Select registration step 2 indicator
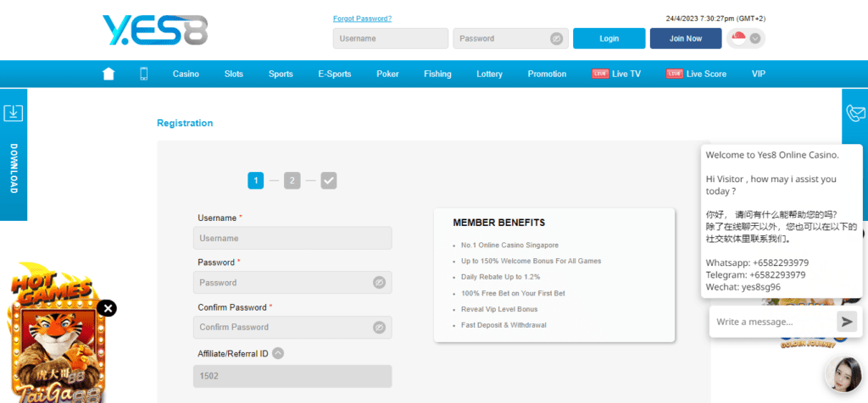Screen dimensions: 868x403 [x=292, y=180]
